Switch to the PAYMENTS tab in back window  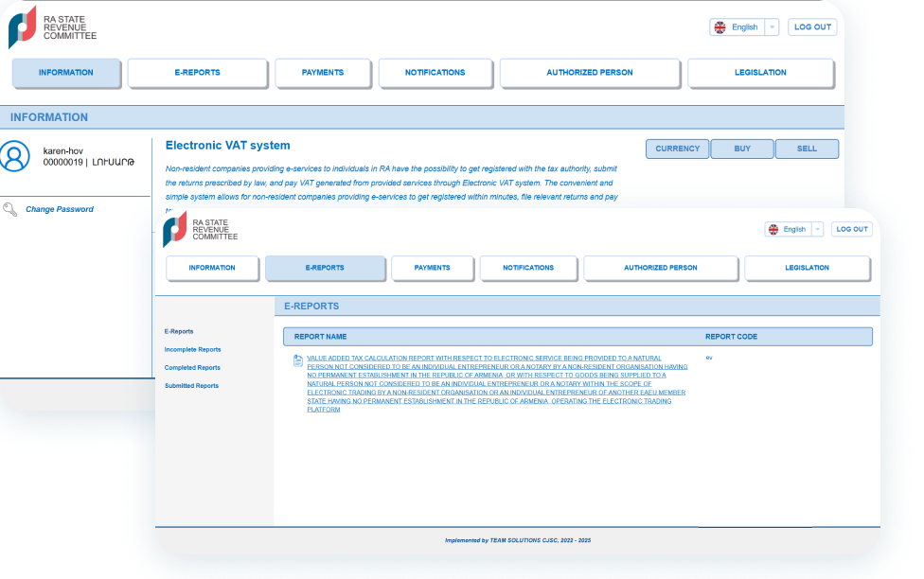(322, 73)
